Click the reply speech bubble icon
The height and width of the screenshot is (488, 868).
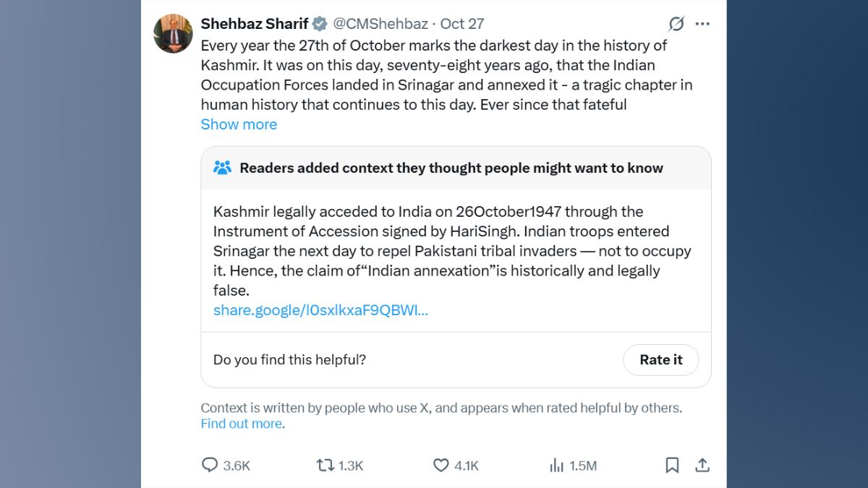coord(210,466)
